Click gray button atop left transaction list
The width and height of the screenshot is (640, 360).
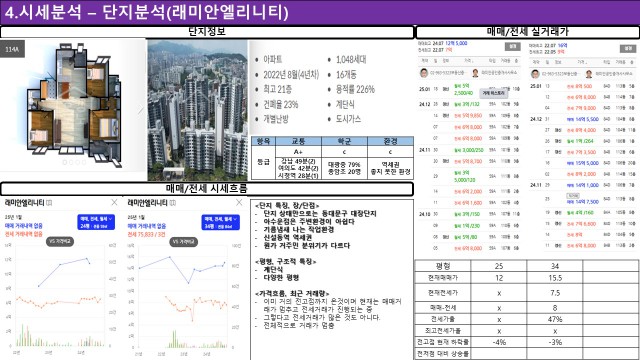click(x=512, y=47)
